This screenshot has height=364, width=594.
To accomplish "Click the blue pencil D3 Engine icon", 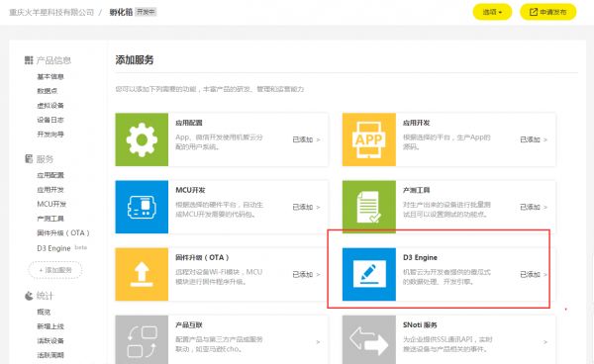I will pyautogui.click(x=369, y=274).
